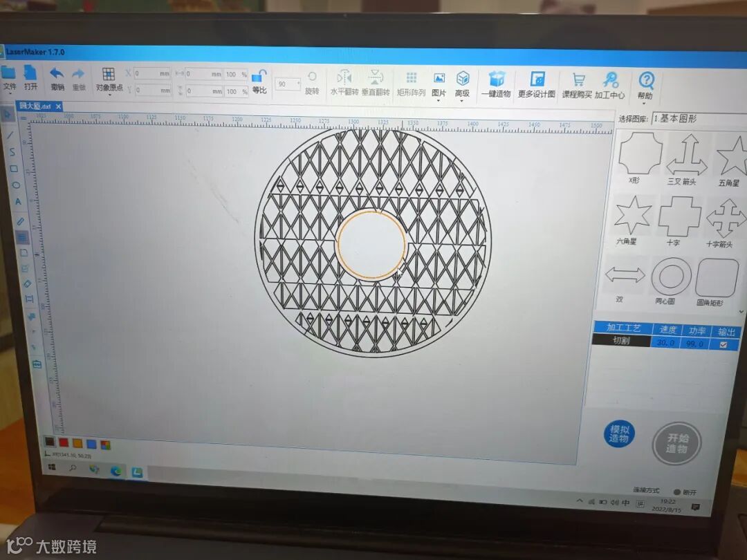Select the line drawing tool
Screen dimensions: 747x560
[10, 135]
